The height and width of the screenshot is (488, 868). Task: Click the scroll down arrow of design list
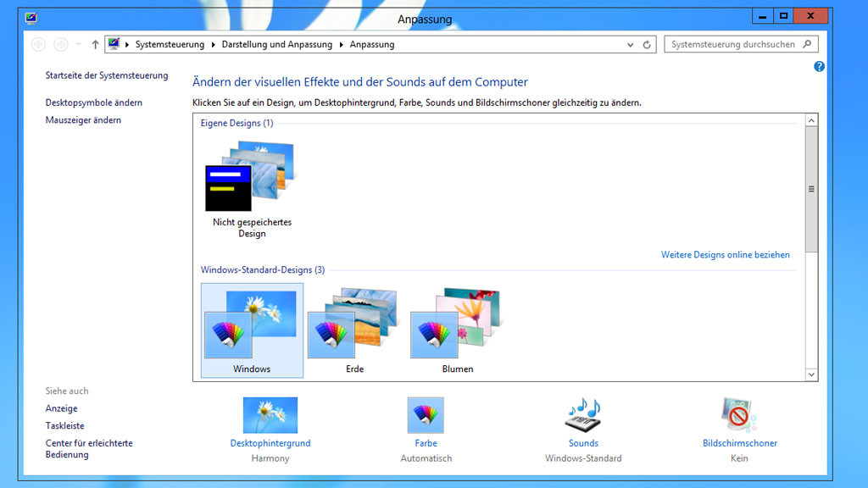click(x=811, y=374)
